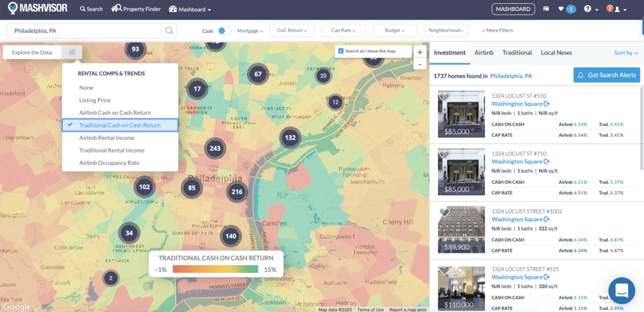Click the 243 property cluster marker
644x312 pixels.
(215, 149)
